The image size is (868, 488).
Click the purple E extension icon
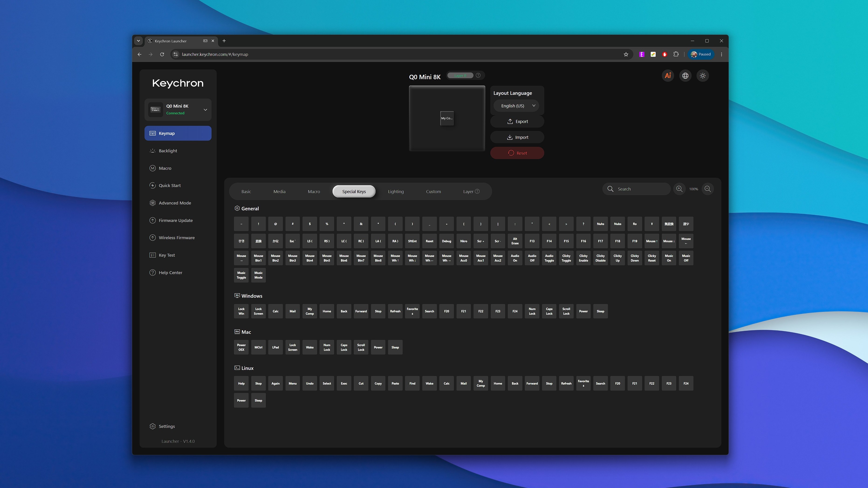(x=642, y=54)
